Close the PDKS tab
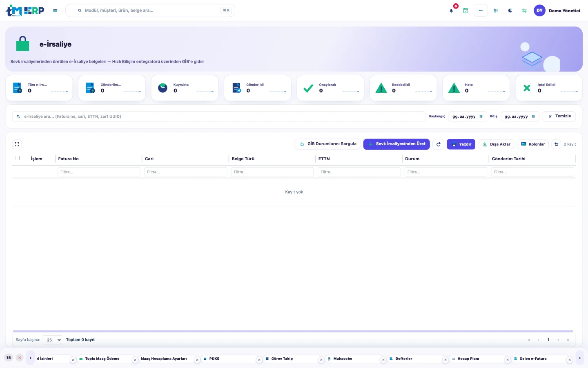Viewport: 588px width, 368px height. coord(259,360)
